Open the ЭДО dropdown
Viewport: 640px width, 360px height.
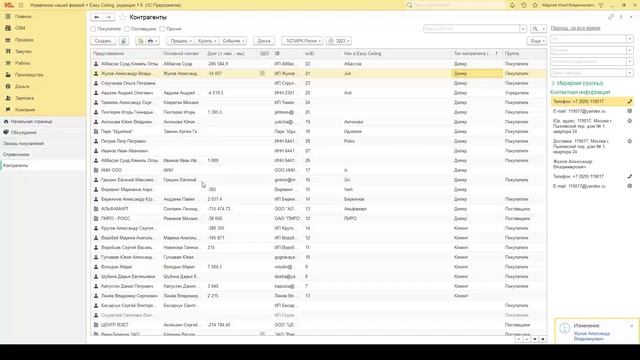click(339, 41)
